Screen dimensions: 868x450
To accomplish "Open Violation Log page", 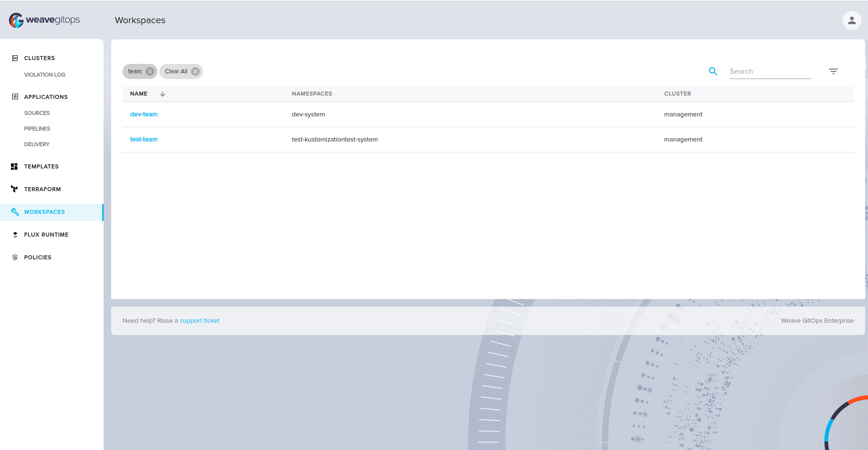I will coord(45,75).
